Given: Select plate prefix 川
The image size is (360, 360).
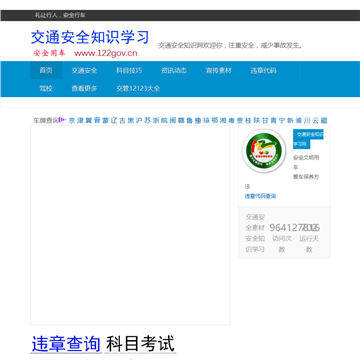Looking at the screenshot, I should click(307, 120).
